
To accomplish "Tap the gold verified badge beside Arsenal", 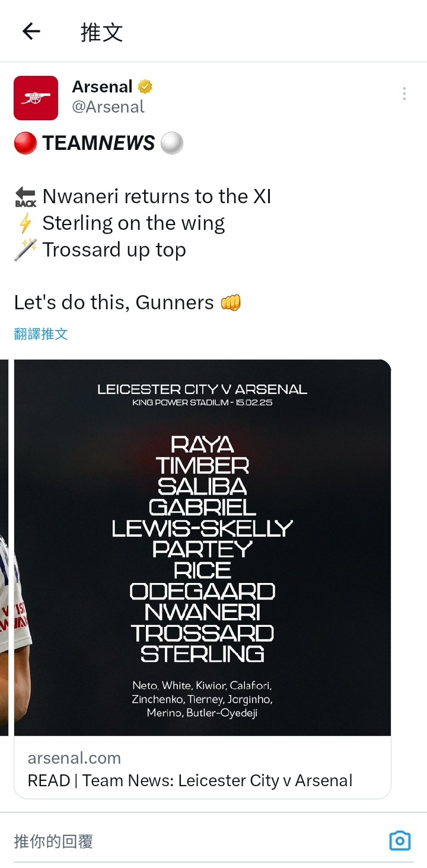I will 145,87.
